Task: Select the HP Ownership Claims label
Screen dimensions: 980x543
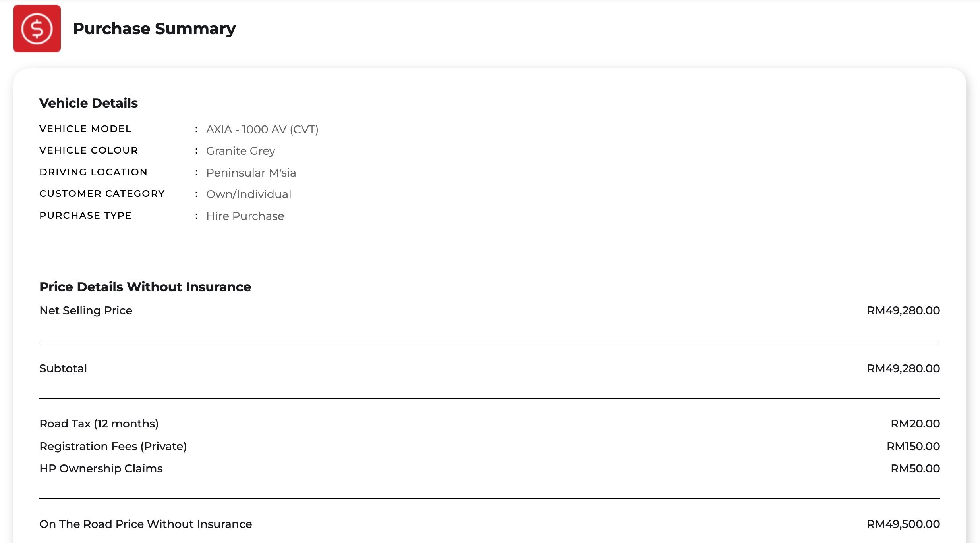Action: pos(101,468)
